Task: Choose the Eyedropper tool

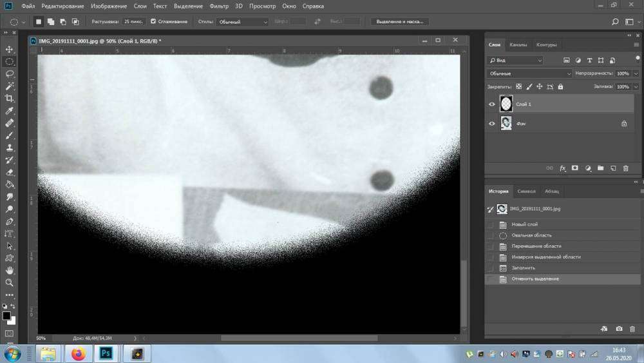Action: pos(9,111)
